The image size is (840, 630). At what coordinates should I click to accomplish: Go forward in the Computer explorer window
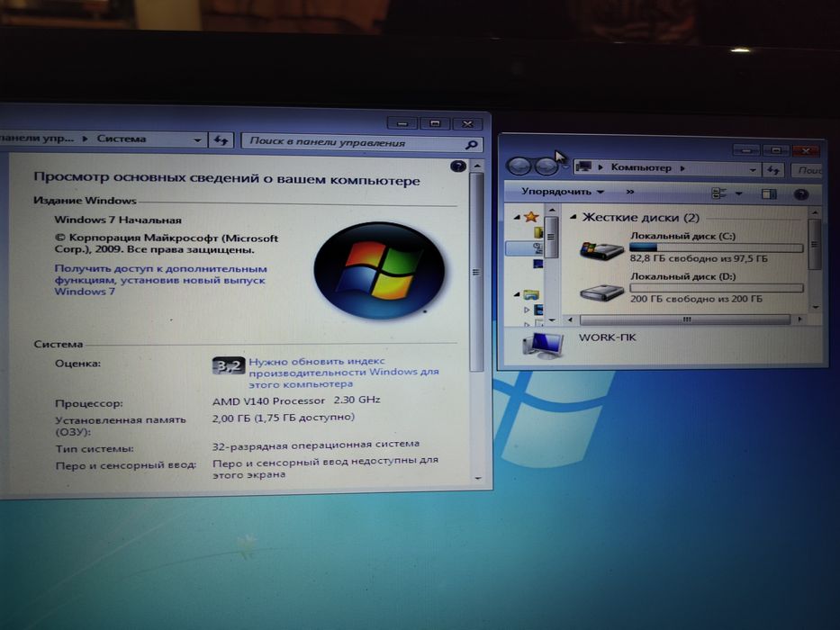546,166
